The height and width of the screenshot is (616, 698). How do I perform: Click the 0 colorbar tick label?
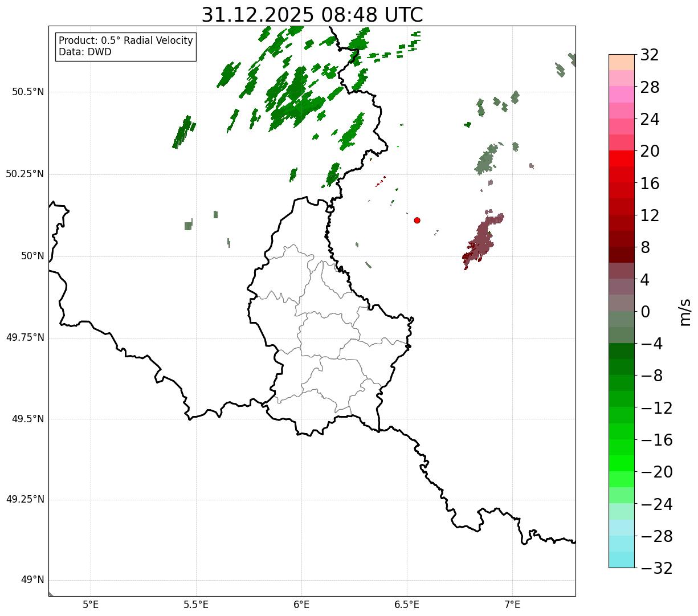click(645, 312)
